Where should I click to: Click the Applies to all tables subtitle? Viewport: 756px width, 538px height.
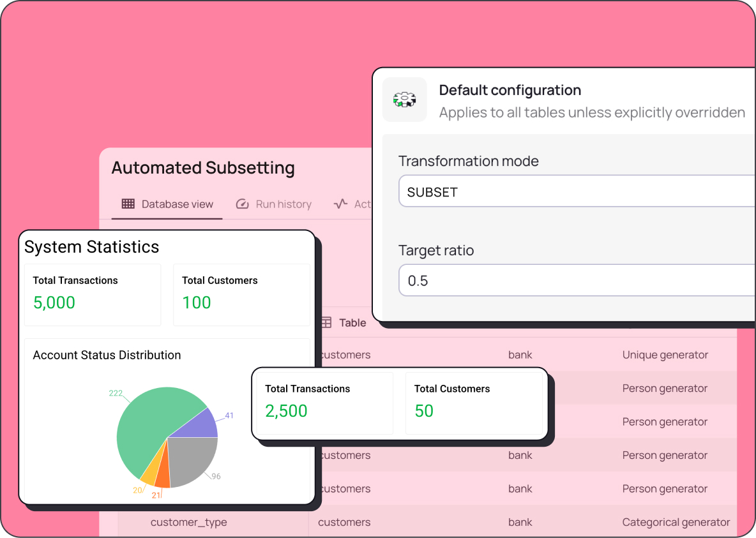pos(592,112)
